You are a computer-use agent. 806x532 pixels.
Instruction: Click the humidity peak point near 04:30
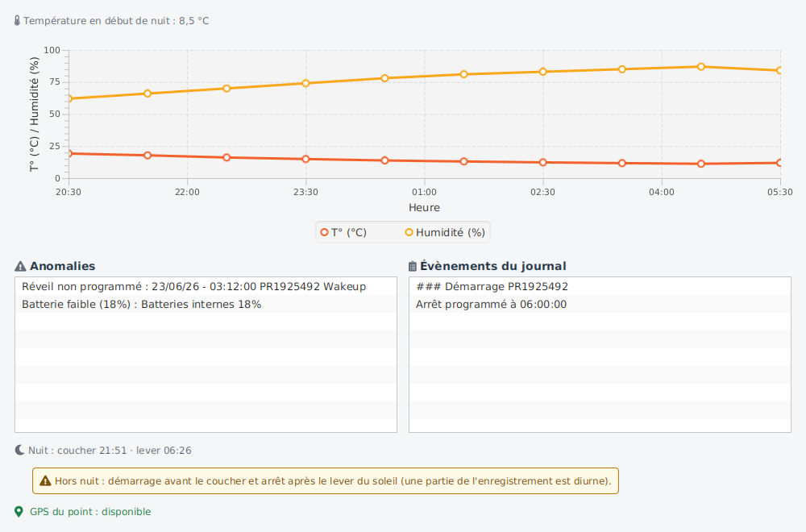tap(701, 67)
